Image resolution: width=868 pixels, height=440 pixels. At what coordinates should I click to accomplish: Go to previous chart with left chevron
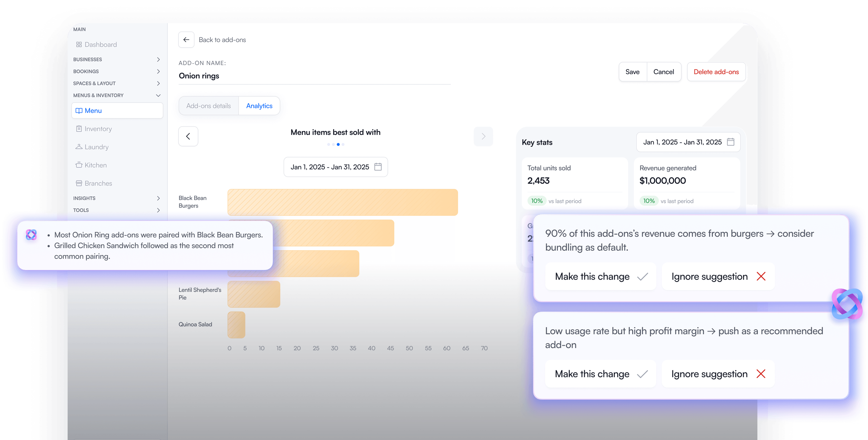(x=188, y=136)
